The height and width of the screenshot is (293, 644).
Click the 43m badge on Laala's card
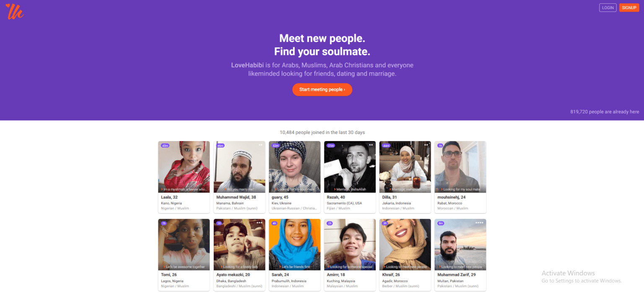164,145
